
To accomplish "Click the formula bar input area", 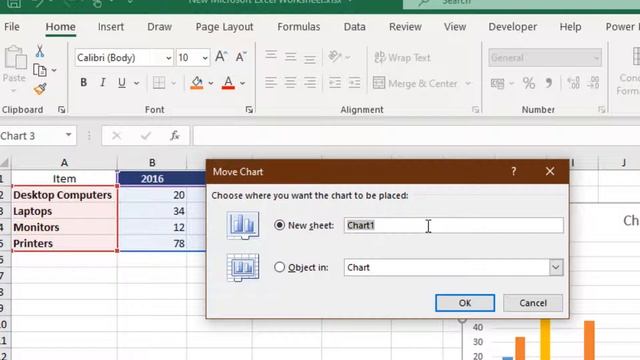I will click(x=416, y=136).
